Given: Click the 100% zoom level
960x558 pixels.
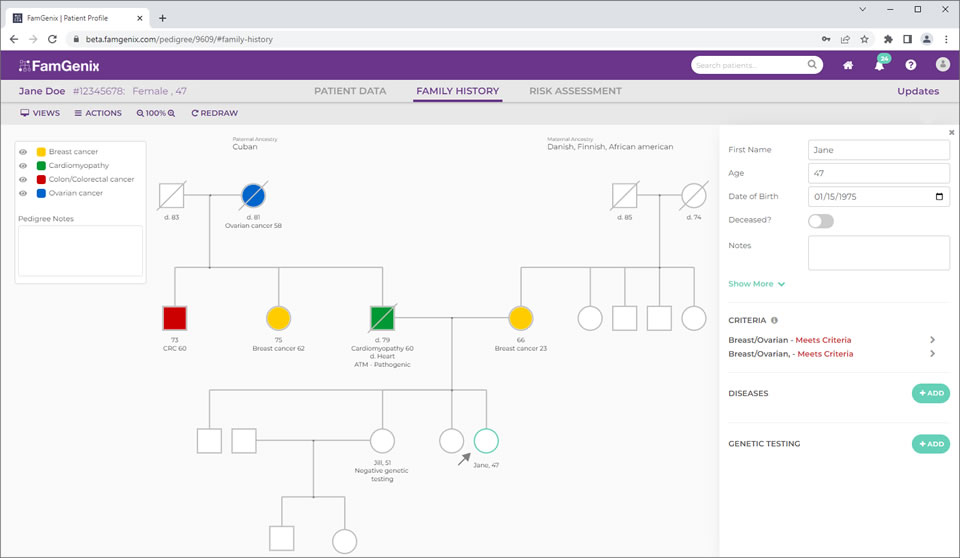Looking at the screenshot, I should pyautogui.click(x=156, y=113).
